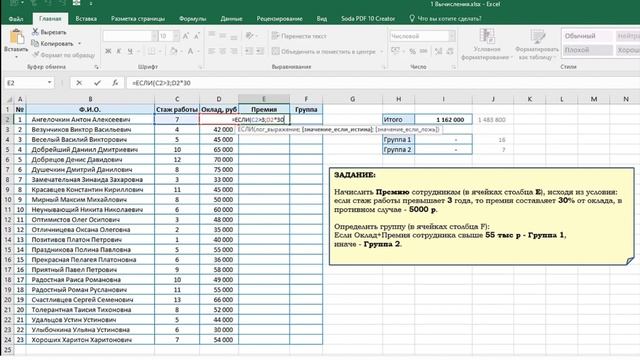640x360 pixels.
Task: Align text to the right
Action: click(233, 51)
